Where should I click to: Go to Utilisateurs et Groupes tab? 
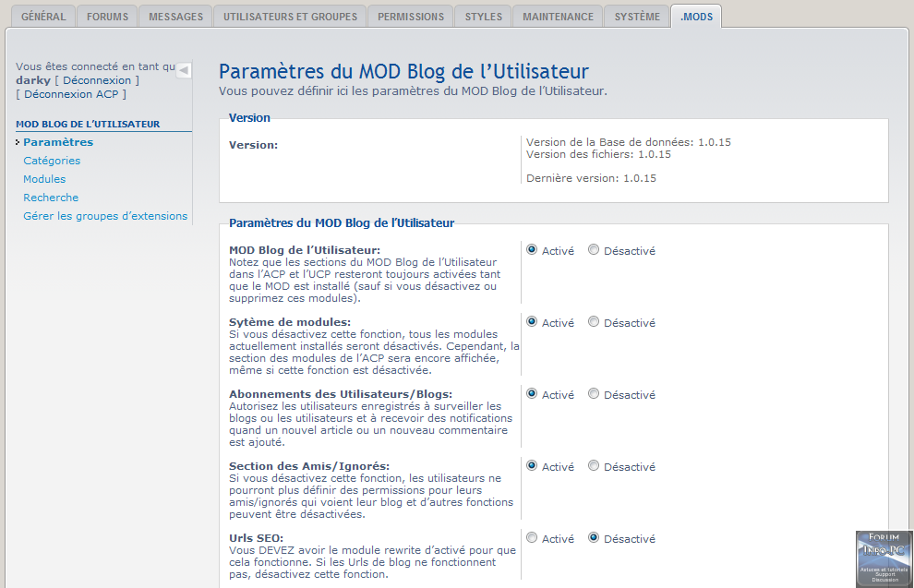289,17
